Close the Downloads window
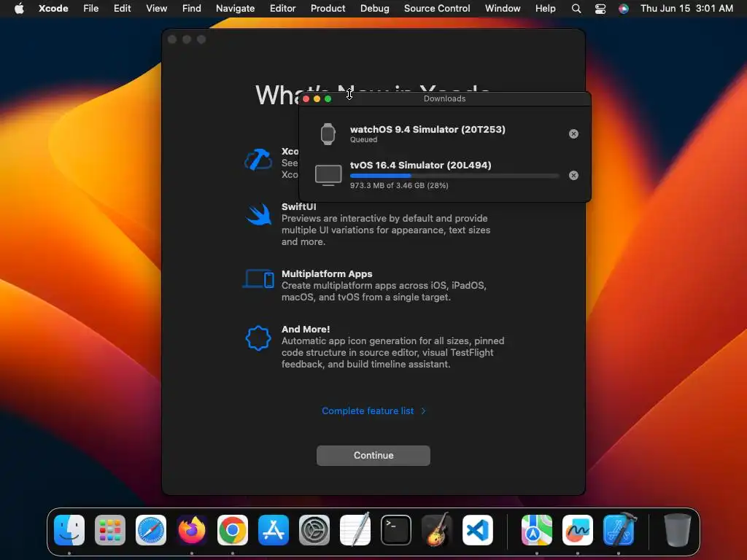Screen dimensions: 747x560 (306, 99)
